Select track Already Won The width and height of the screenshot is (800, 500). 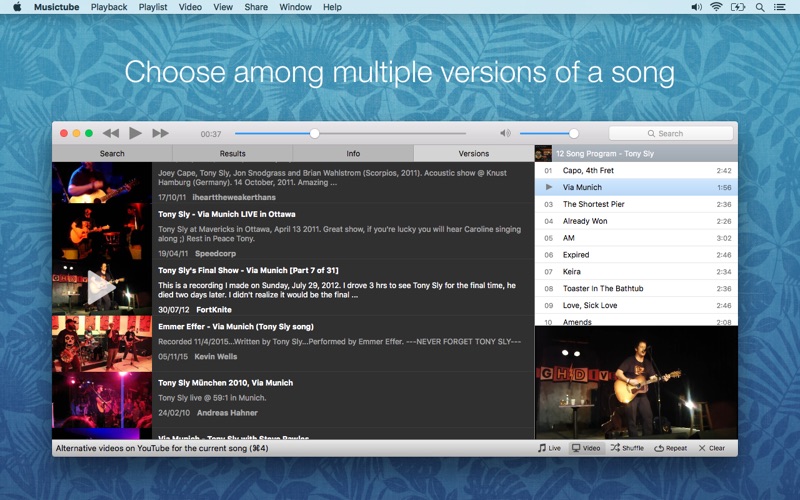point(636,221)
